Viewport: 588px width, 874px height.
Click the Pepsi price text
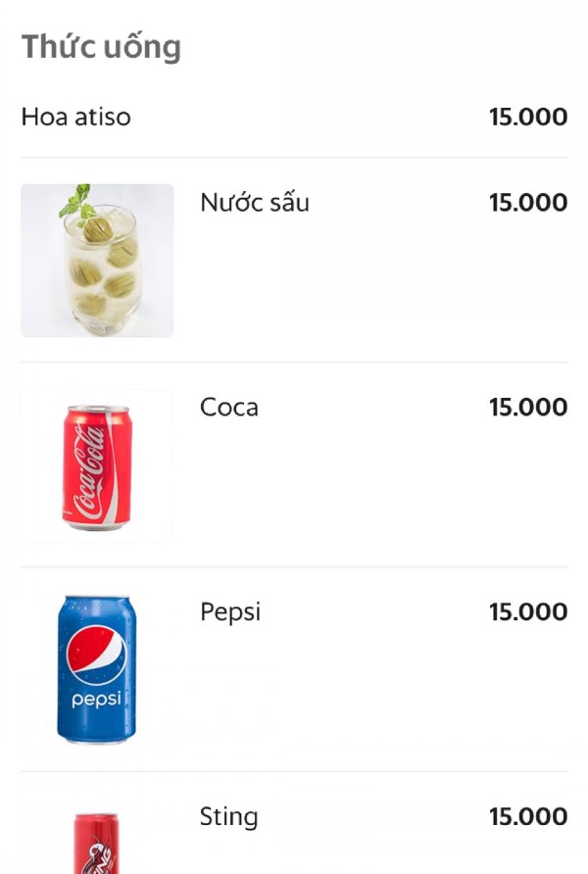coord(527,611)
